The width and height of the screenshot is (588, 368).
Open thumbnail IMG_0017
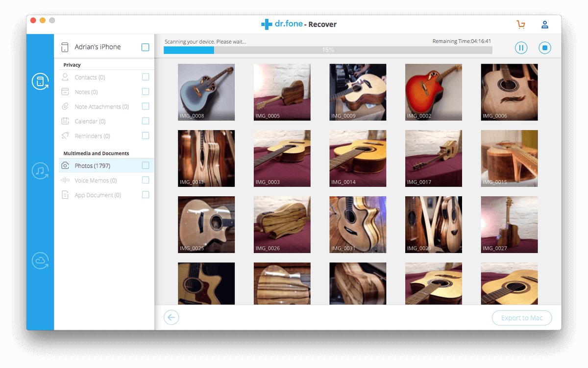(434, 159)
